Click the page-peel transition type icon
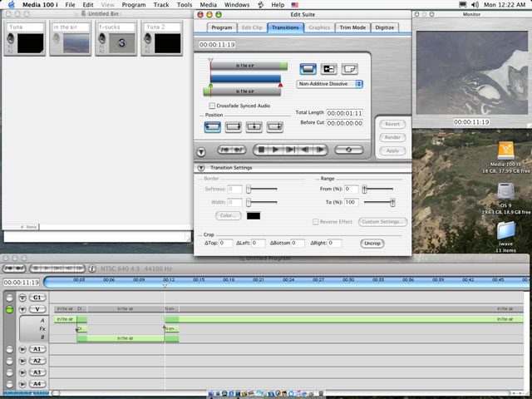532x399 pixels. click(x=349, y=69)
